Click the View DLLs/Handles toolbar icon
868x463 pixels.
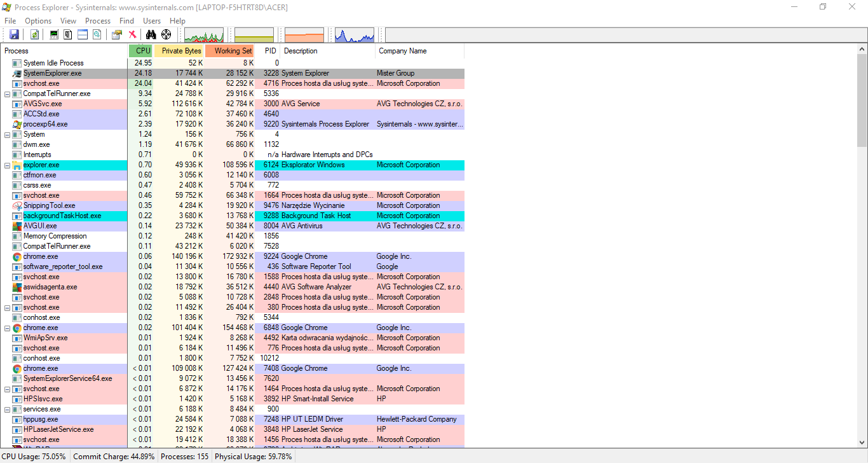[97, 34]
